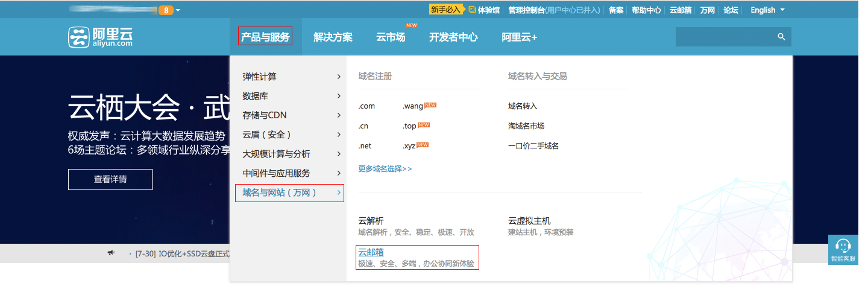Screen dimensions: 868x289
Task: Click the 云邮箱 product link
Action: [x=371, y=252]
